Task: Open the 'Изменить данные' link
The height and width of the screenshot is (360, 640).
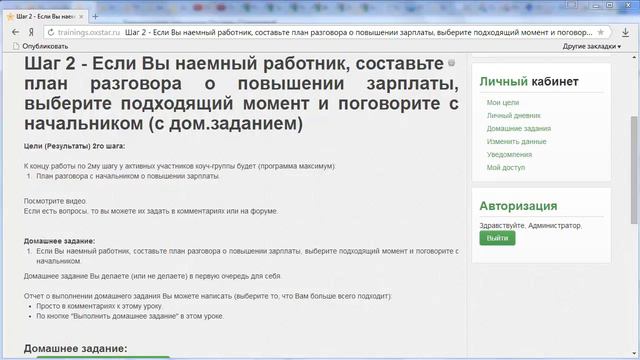Action: tap(516, 142)
